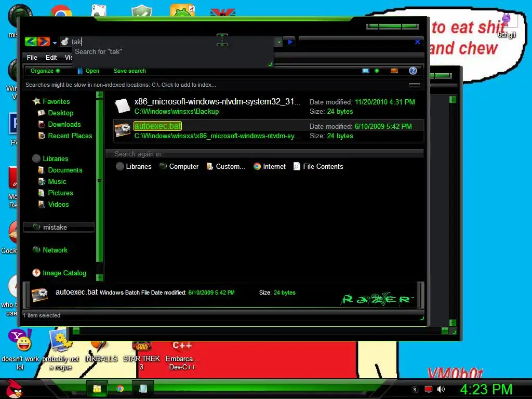Search again in File Contents
This screenshot has height=399, width=532.
click(x=318, y=166)
